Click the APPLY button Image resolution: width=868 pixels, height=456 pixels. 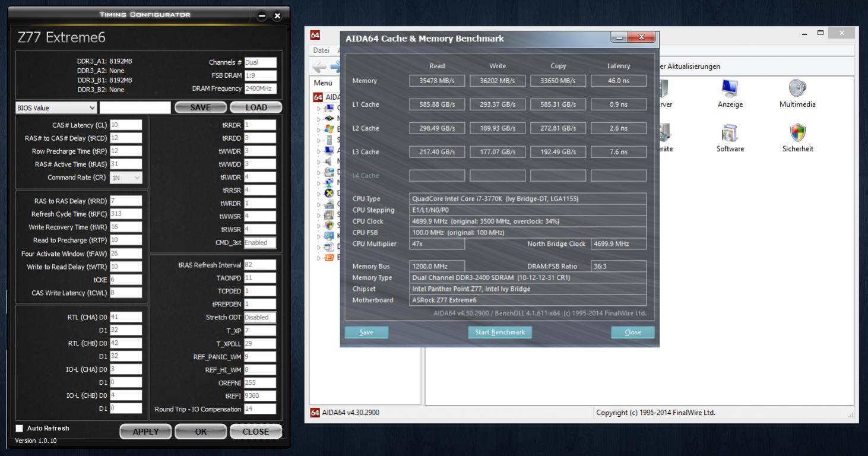coord(145,432)
